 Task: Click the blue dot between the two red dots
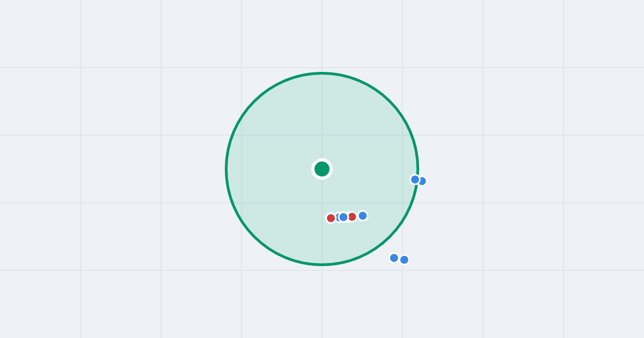coord(343,217)
